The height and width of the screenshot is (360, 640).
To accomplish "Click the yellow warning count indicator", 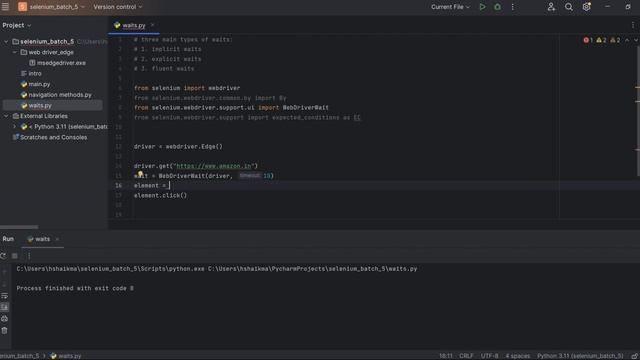I will (601, 40).
